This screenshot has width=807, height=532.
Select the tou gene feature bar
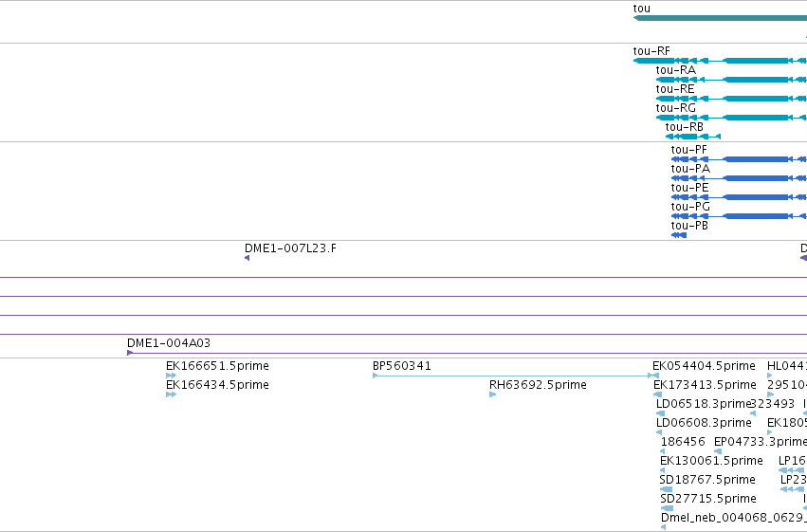[720, 18]
